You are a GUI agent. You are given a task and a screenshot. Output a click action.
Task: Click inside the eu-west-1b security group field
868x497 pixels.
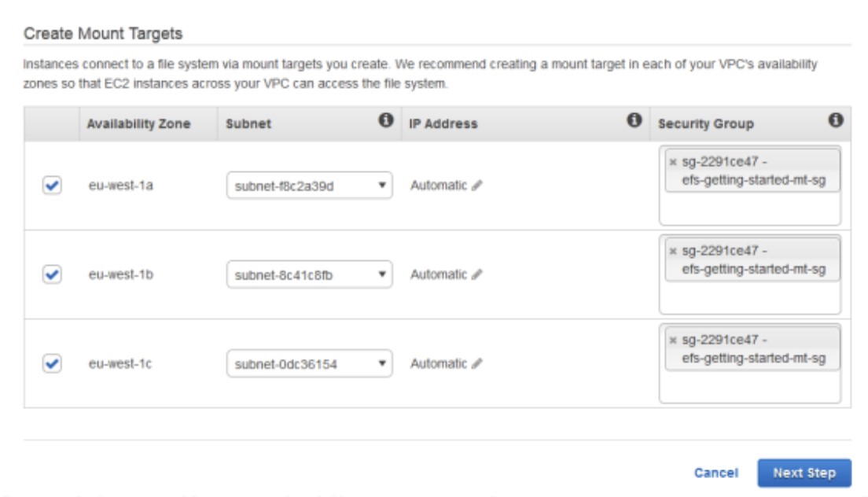(x=748, y=299)
